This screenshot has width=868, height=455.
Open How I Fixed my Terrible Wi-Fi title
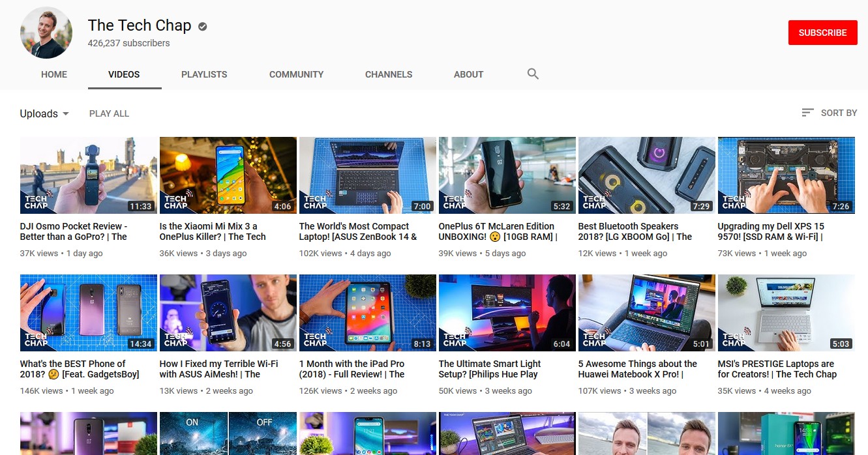tap(218, 369)
